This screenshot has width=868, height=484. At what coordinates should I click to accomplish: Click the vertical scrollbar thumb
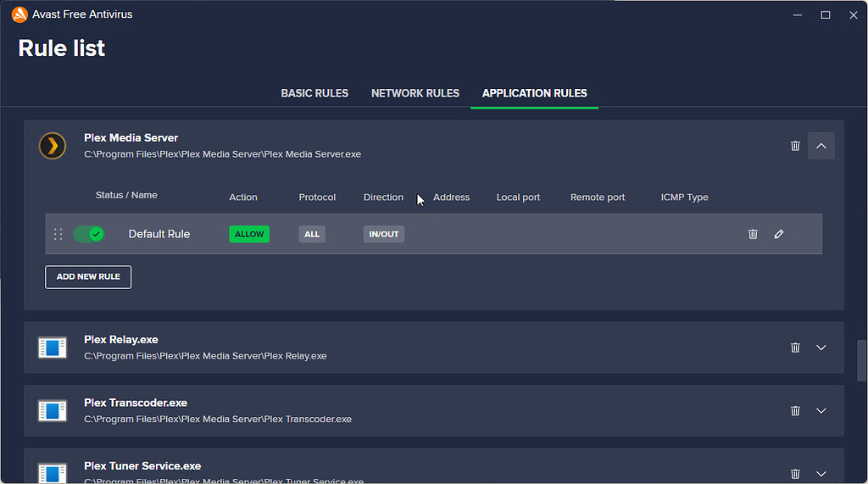pyautogui.click(x=862, y=360)
